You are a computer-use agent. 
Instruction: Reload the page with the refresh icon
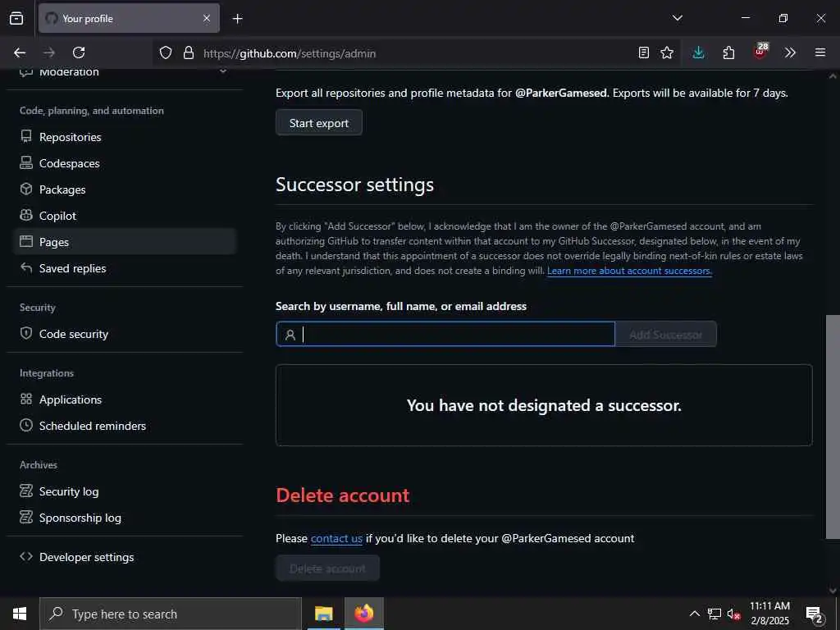(79, 52)
